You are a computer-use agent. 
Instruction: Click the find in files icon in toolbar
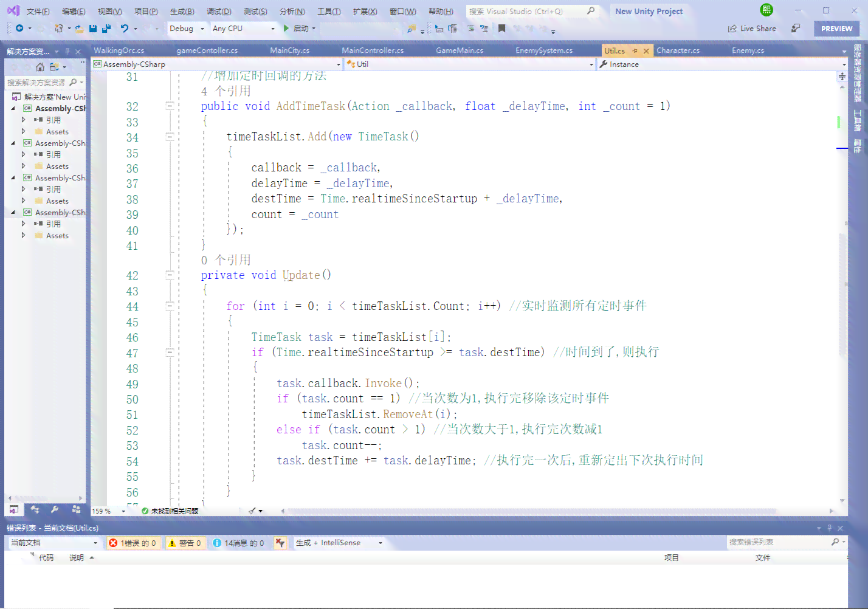412,29
